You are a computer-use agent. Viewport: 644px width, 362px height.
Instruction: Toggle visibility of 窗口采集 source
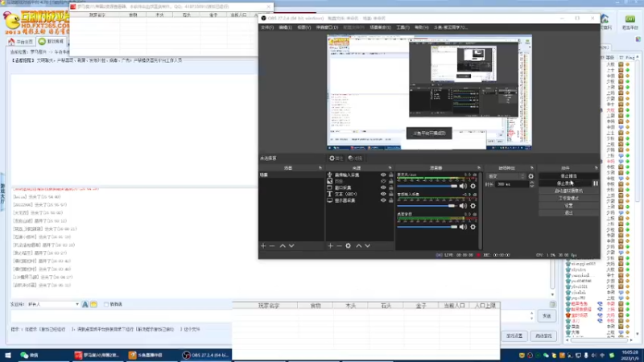383,187
